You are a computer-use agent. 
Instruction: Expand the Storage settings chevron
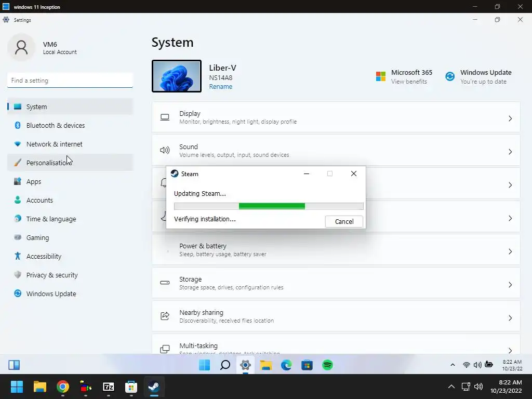coord(510,285)
